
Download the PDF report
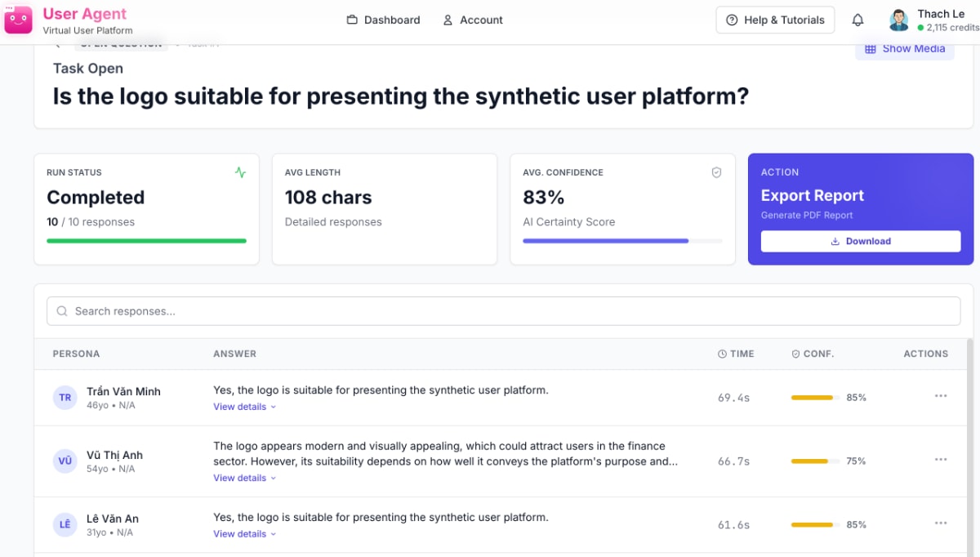click(860, 241)
